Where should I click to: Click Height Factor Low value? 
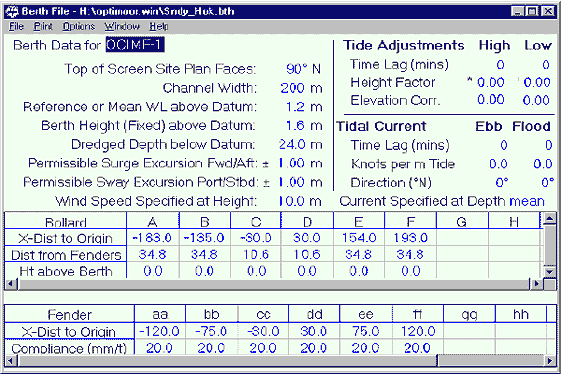point(537,83)
